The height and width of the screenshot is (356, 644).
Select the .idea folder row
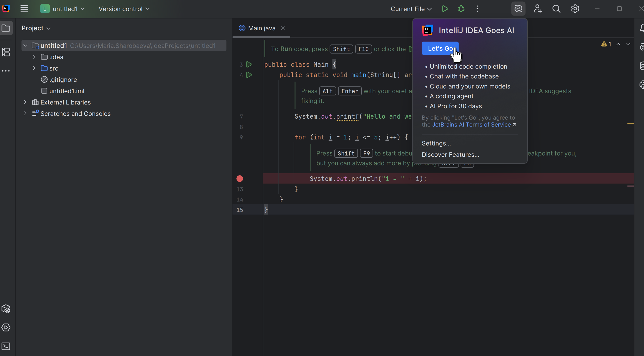[x=124, y=57]
